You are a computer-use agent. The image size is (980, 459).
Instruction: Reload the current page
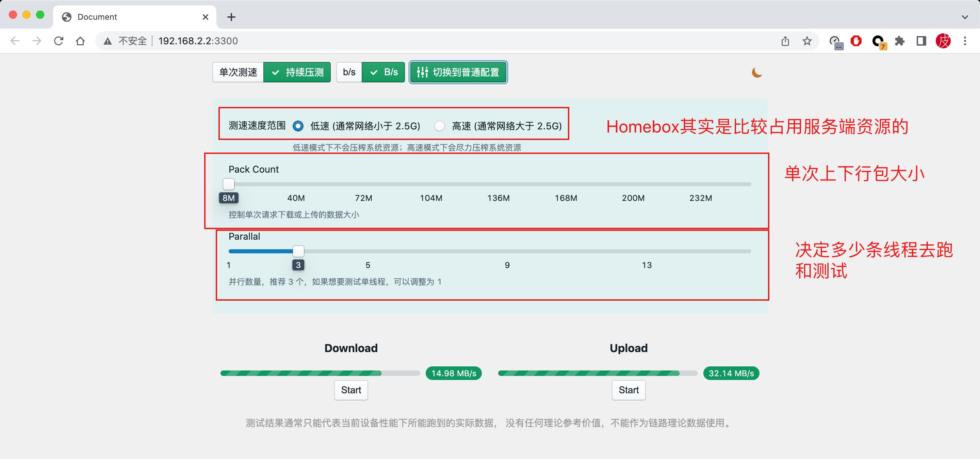[59, 41]
